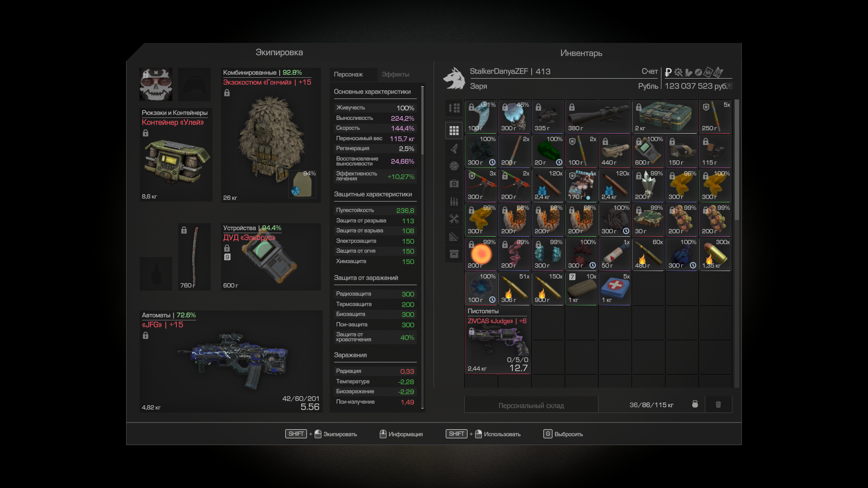Viewport: 868px width, 488px height.
Task: Click the empty helmet equipment slot
Action: tap(194, 84)
